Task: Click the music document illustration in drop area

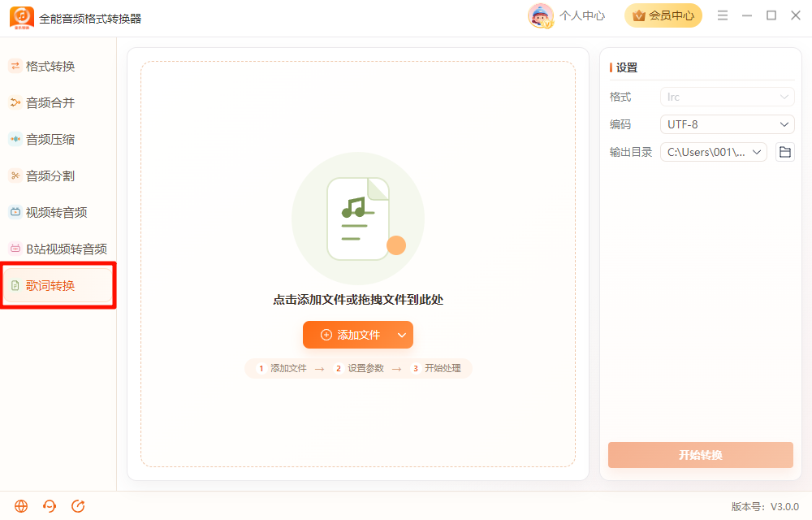Action: pyautogui.click(x=358, y=219)
